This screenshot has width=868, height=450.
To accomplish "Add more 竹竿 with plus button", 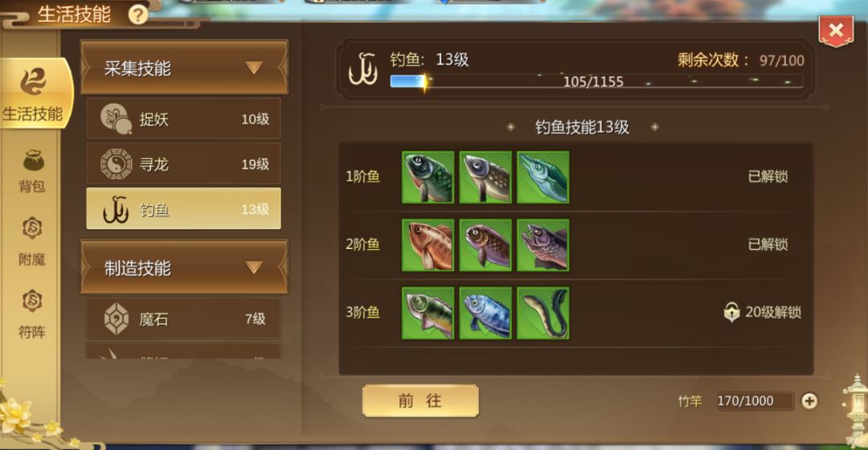I will 809,401.
